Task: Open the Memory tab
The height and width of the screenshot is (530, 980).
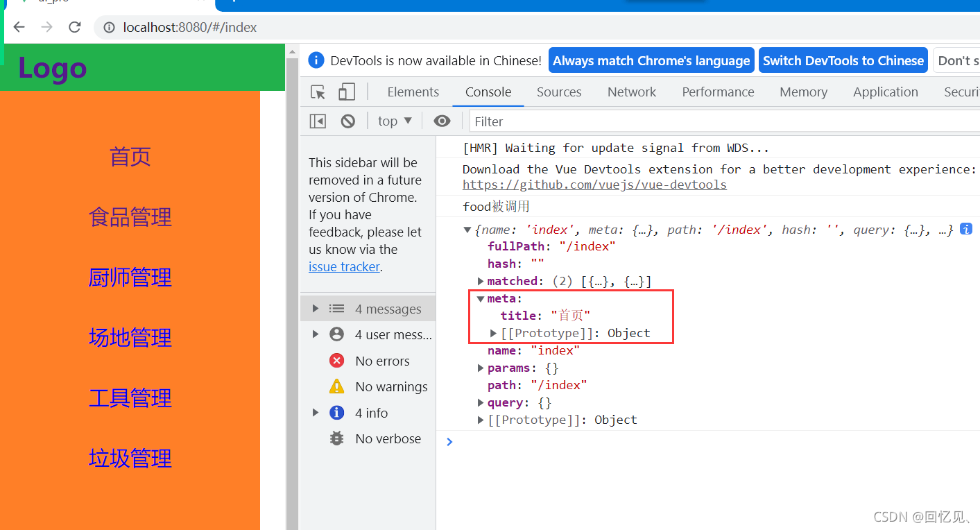Action: [x=803, y=92]
